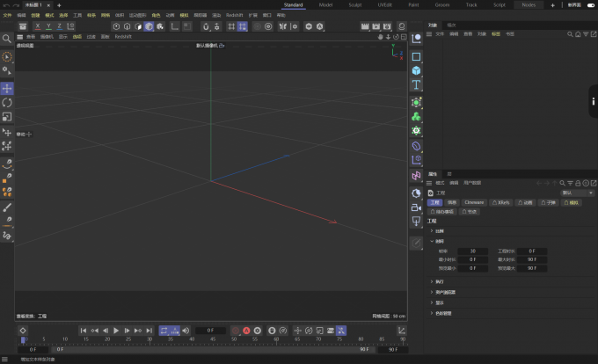Open the Edit Render Settings icon
Screen dimensions: 598x364
(x=387, y=26)
